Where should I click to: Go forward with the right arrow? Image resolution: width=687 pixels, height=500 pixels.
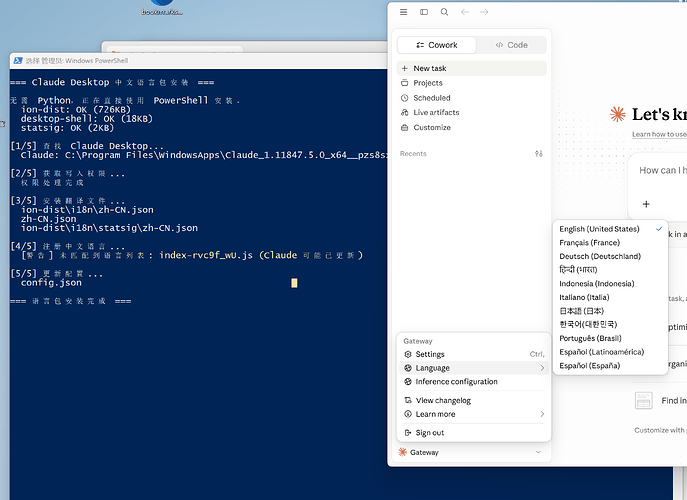pos(484,12)
